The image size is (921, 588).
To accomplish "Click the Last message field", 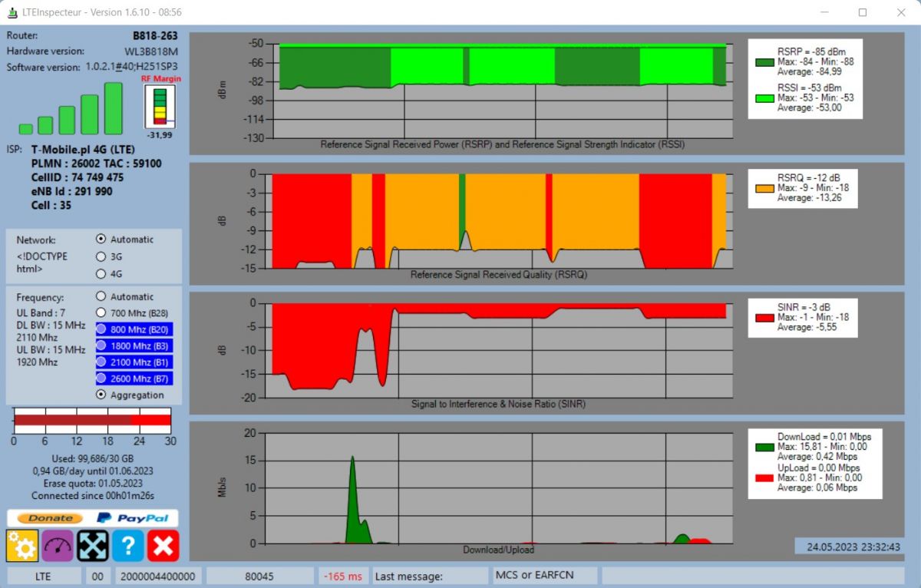I will coord(431,576).
